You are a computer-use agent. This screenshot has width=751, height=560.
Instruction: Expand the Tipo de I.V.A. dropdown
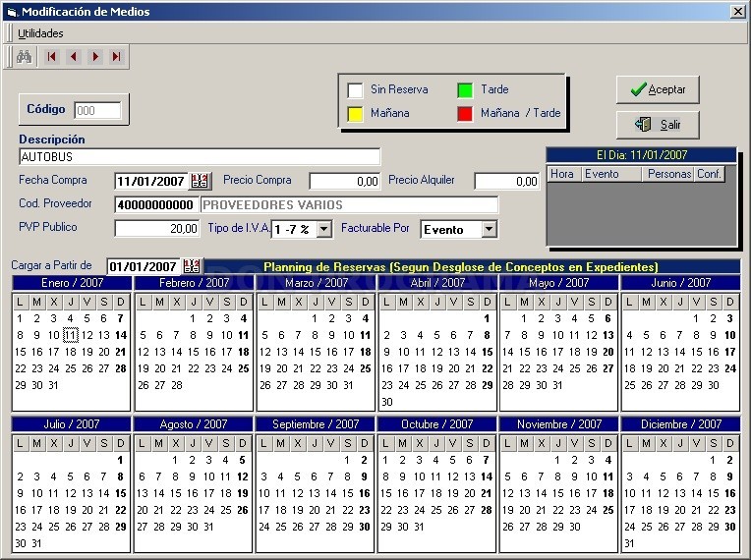point(324,229)
